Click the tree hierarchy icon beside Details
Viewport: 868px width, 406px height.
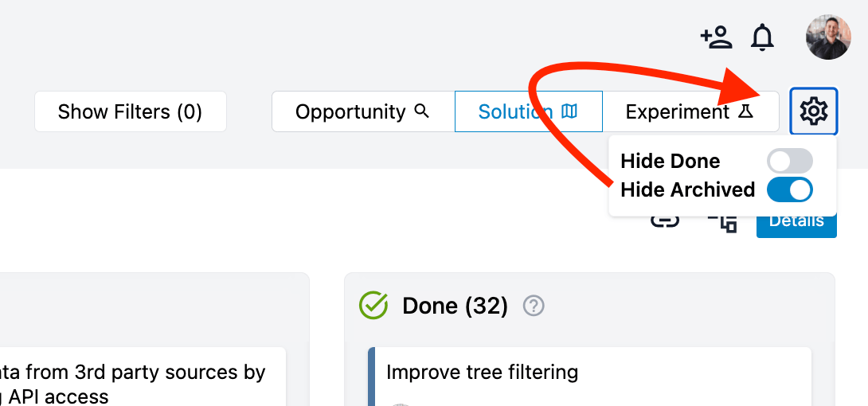coord(723,223)
